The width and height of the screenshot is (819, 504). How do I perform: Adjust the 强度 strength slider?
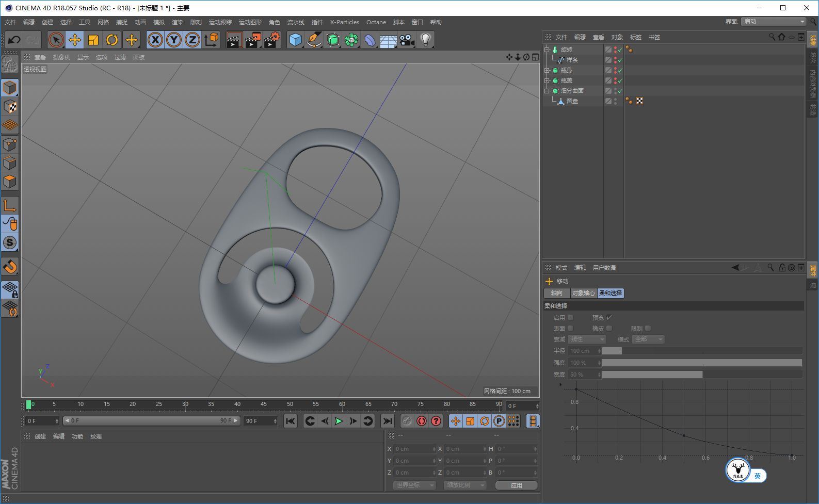click(701, 363)
